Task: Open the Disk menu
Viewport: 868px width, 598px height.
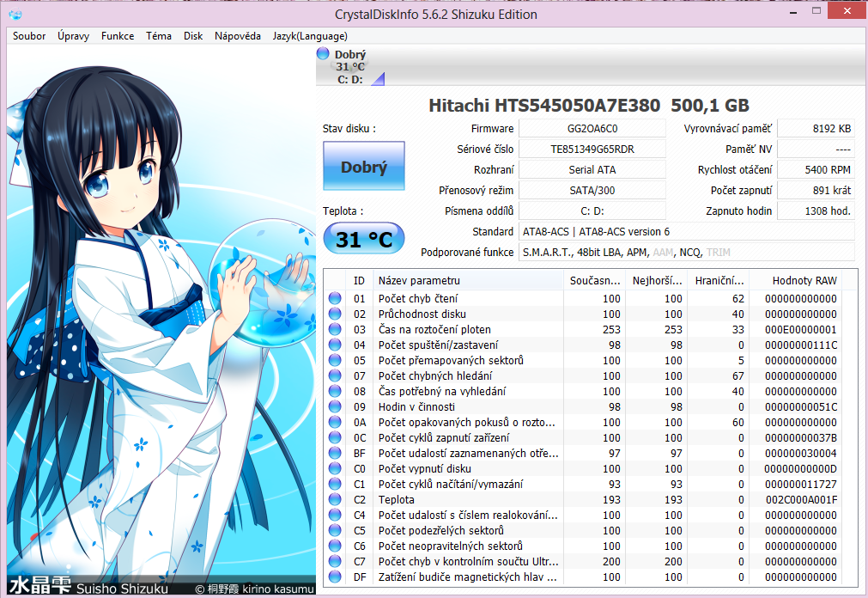Action: (x=193, y=36)
